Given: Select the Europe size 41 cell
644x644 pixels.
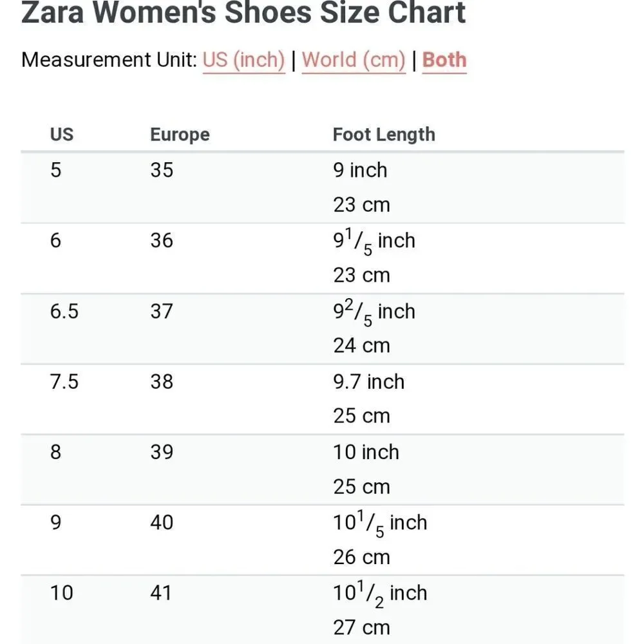Looking at the screenshot, I should (x=160, y=593).
